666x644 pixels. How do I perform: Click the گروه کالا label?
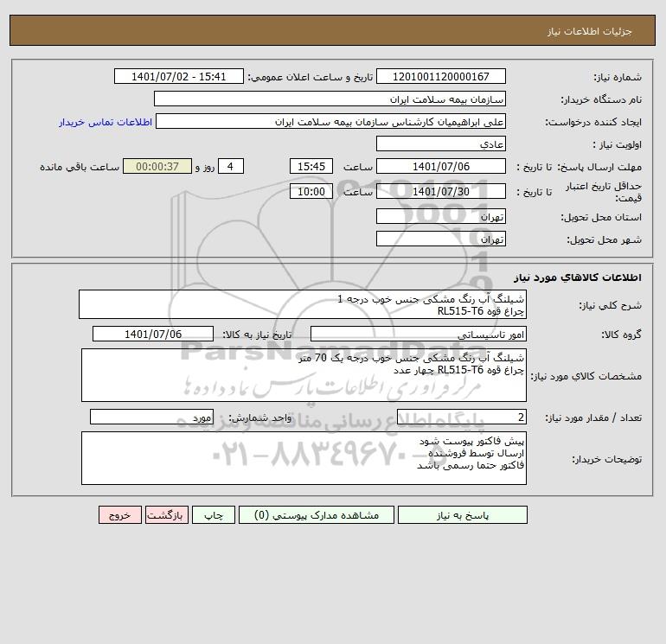pos(621,335)
